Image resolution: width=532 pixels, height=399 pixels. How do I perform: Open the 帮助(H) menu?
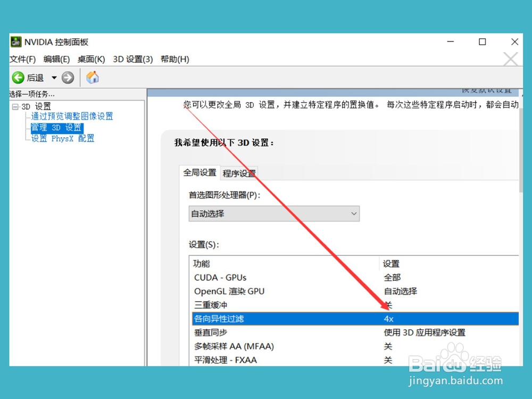pyautogui.click(x=174, y=60)
